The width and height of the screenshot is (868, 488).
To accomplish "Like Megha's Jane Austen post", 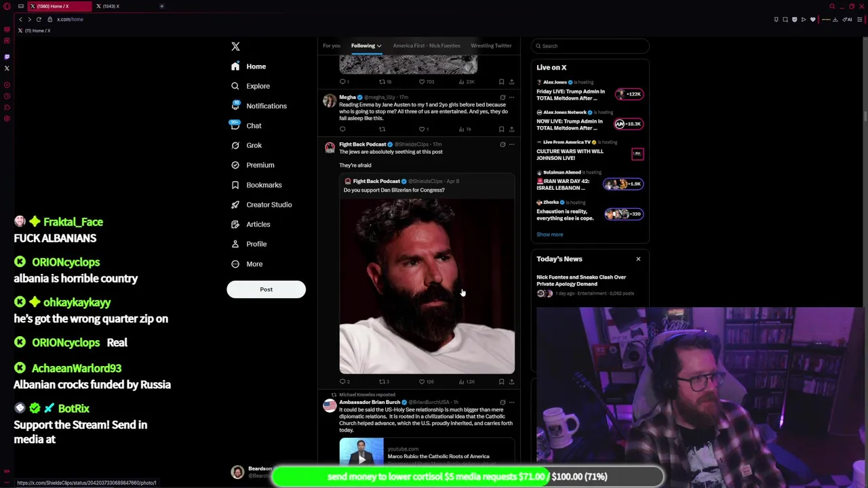I will (x=422, y=129).
